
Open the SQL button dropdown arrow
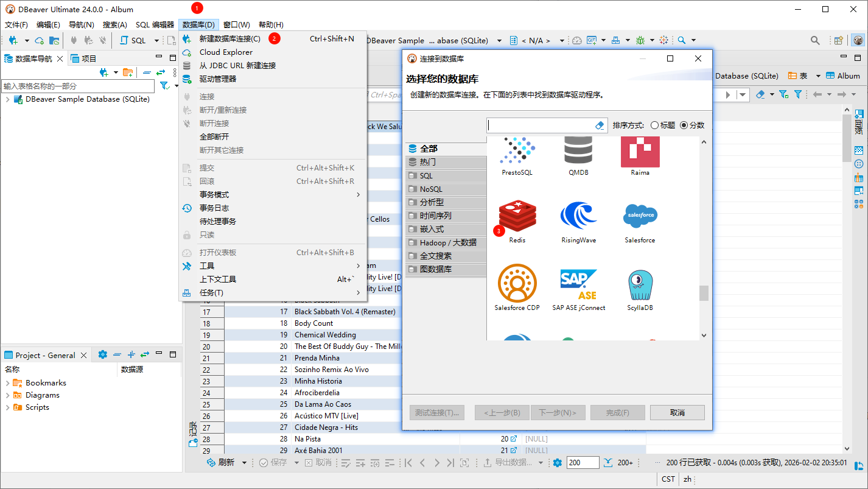click(x=156, y=41)
